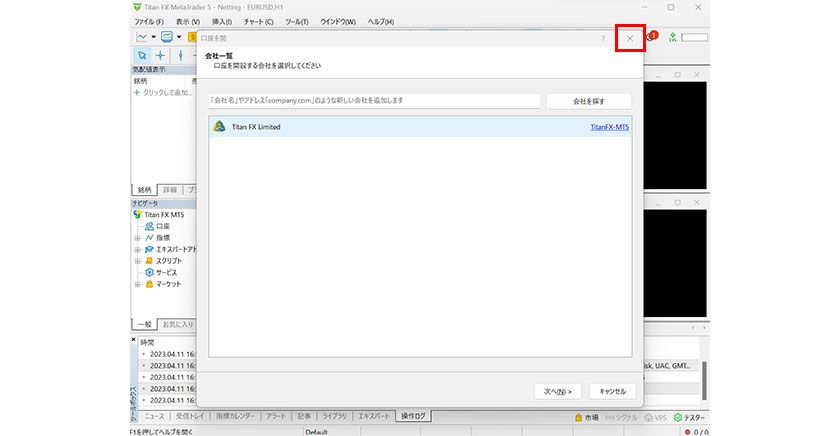
Task: Open the ツール(T) menu
Action: (x=297, y=22)
